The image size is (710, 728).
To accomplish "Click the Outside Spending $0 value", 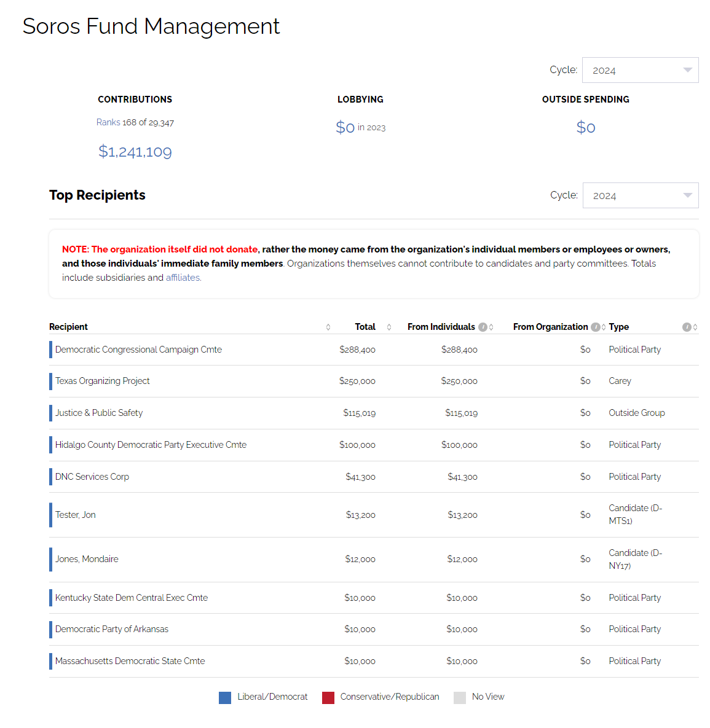I will tap(586, 127).
